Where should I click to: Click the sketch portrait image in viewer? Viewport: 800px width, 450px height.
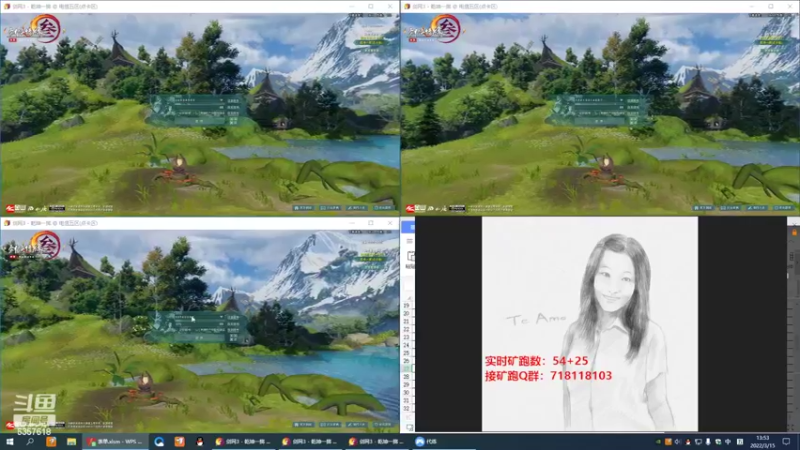[x=589, y=324]
